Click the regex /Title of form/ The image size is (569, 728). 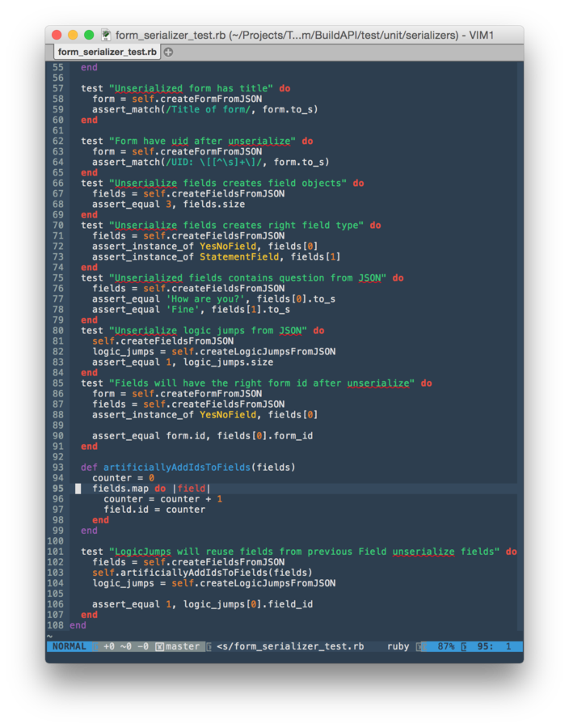tap(209, 109)
